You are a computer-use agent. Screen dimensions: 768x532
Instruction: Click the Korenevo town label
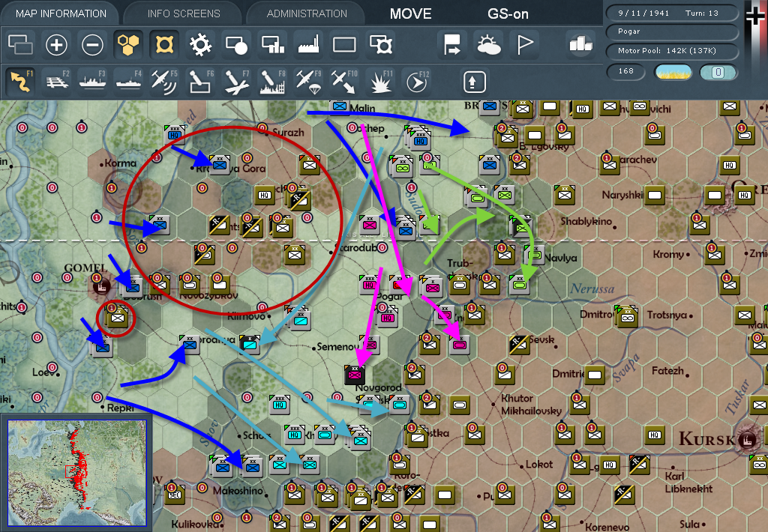pyautogui.click(x=607, y=527)
